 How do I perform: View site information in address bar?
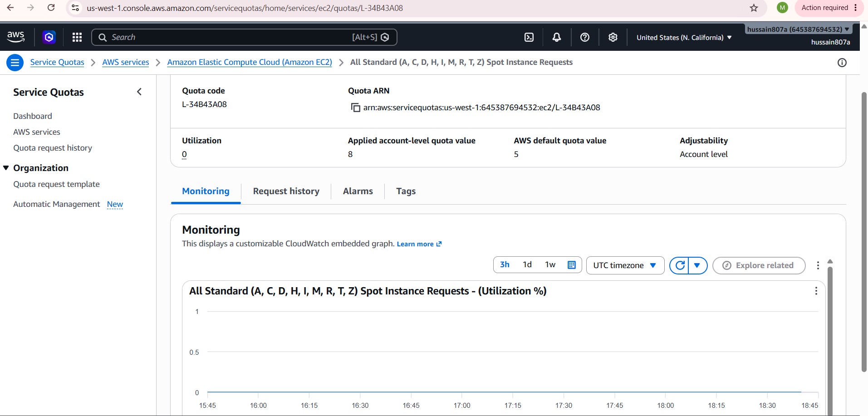(76, 8)
